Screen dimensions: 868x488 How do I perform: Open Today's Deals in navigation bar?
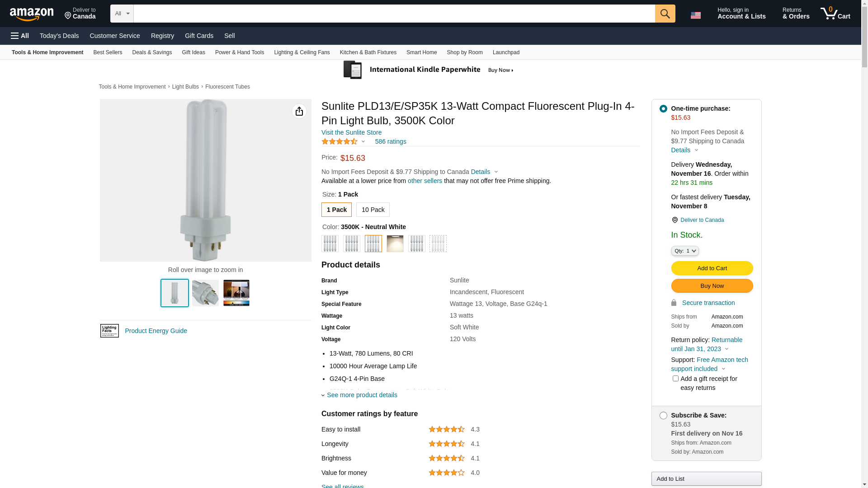59,36
